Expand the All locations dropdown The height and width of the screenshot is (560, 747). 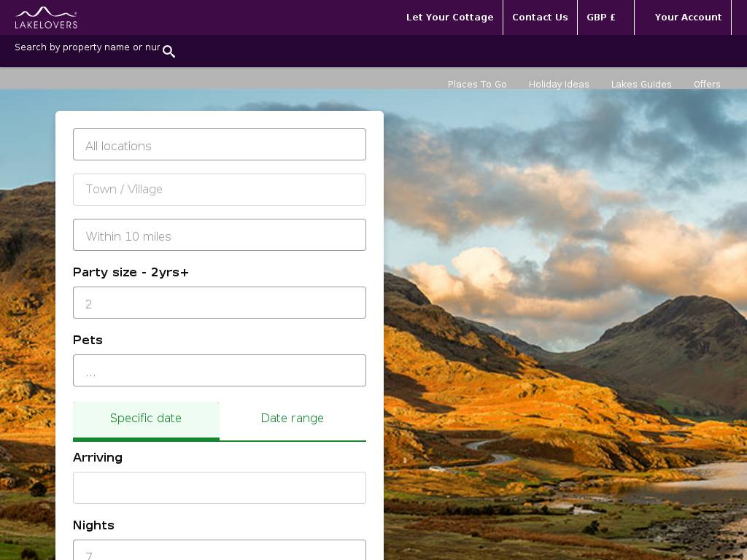click(x=220, y=145)
